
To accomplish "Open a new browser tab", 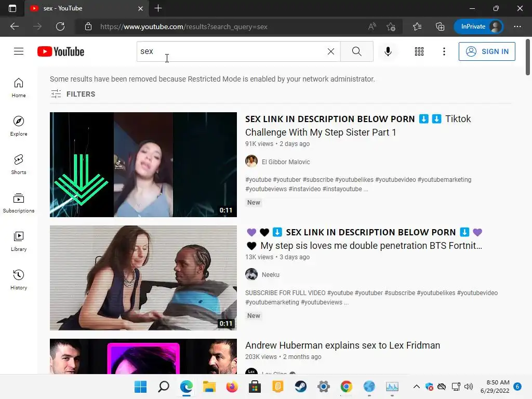I will click(158, 8).
